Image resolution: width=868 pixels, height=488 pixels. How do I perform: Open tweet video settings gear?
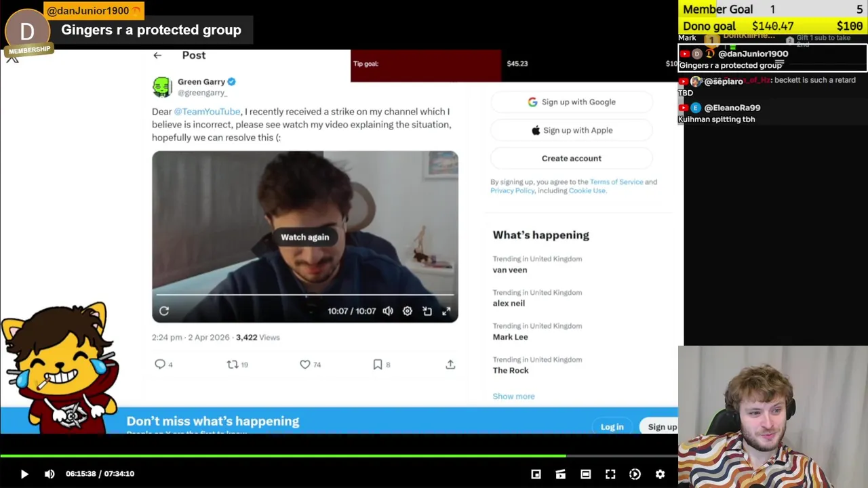[x=408, y=311]
